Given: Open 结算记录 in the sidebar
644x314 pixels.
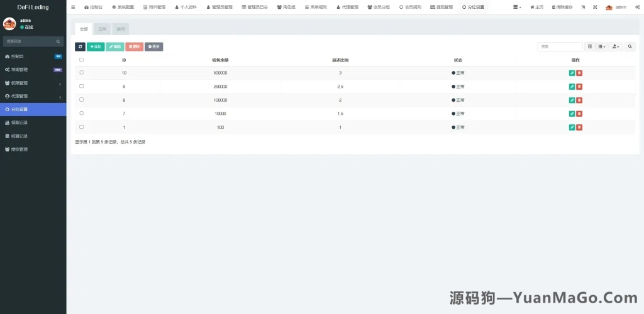Looking at the screenshot, I should pyautogui.click(x=33, y=136).
